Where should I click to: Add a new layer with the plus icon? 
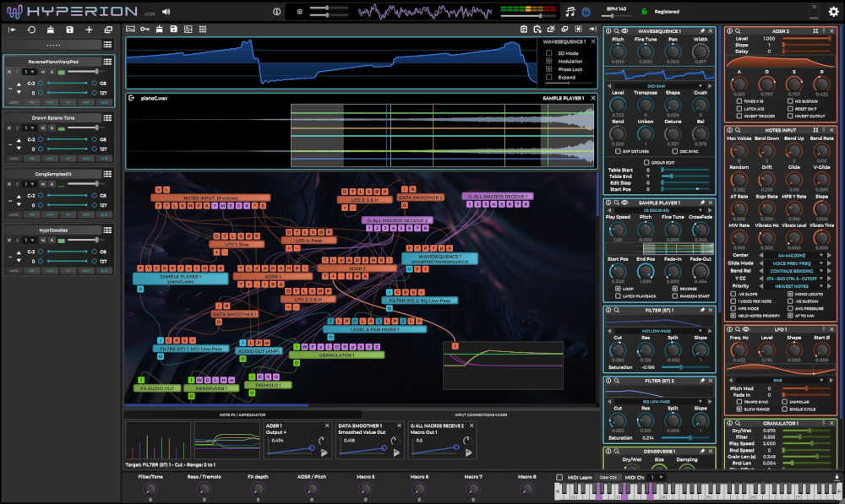pyautogui.click(x=89, y=30)
